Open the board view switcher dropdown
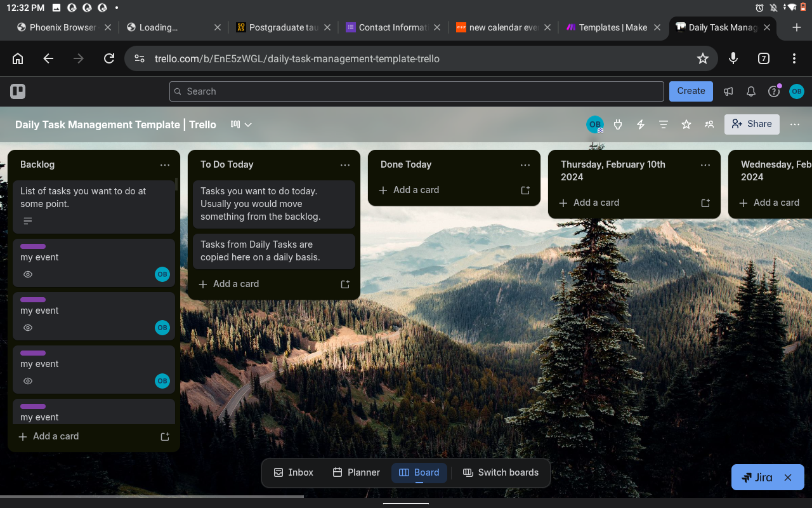The image size is (812, 508). [x=240, y=124]
